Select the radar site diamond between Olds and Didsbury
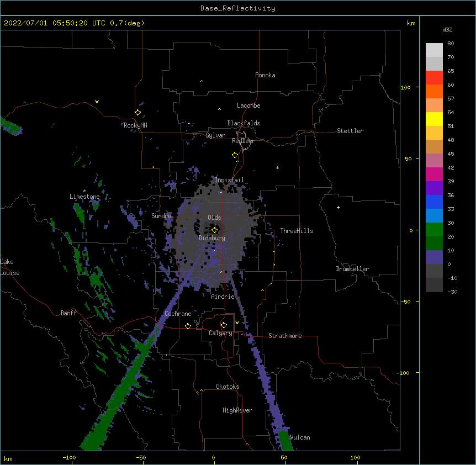Screen dimensions: 476x465 tap(215, 230)
